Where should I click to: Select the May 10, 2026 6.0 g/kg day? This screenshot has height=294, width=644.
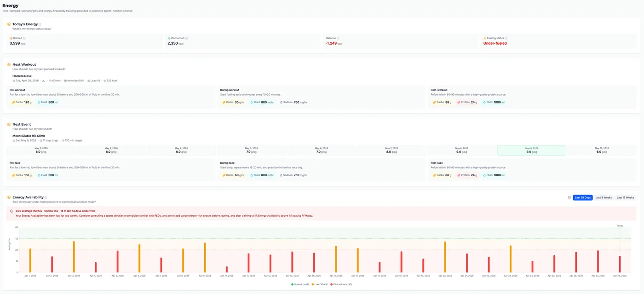click(x=602, y=150)
